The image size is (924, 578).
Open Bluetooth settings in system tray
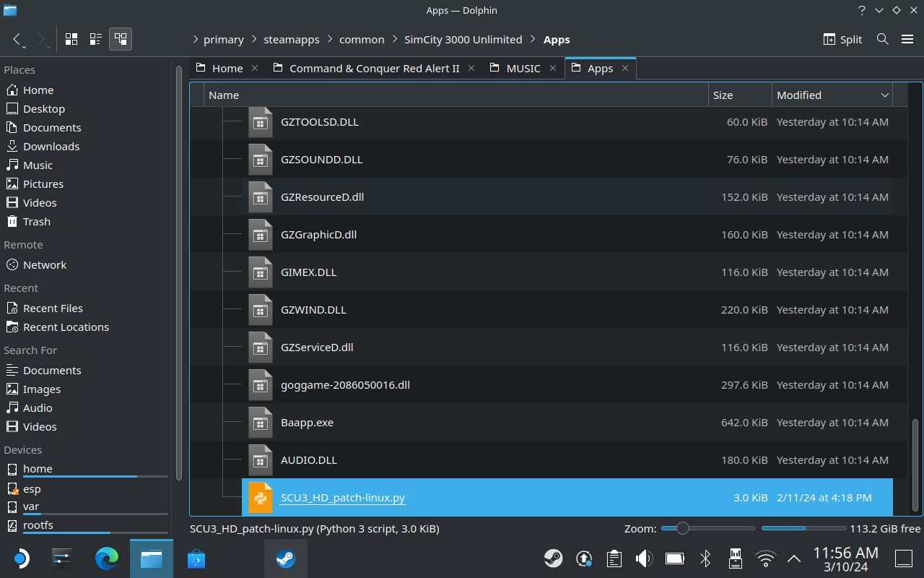(x=705, y=558)
